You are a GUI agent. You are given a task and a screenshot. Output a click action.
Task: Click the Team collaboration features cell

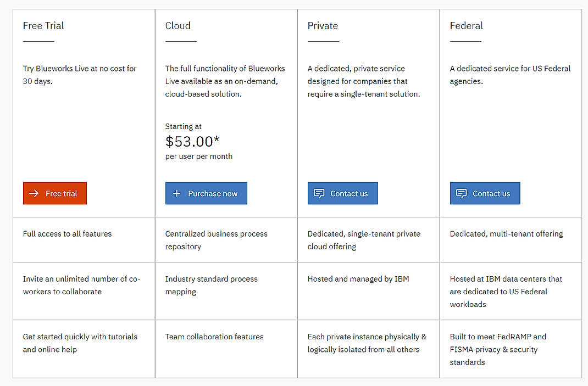(x=214, y=337)
